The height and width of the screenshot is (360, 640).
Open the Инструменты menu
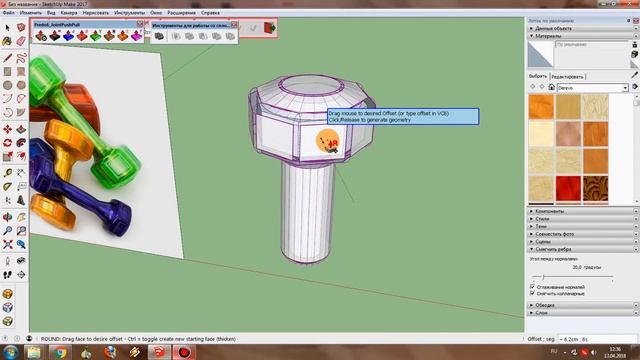pyautogui.click(x=129, y=13)
